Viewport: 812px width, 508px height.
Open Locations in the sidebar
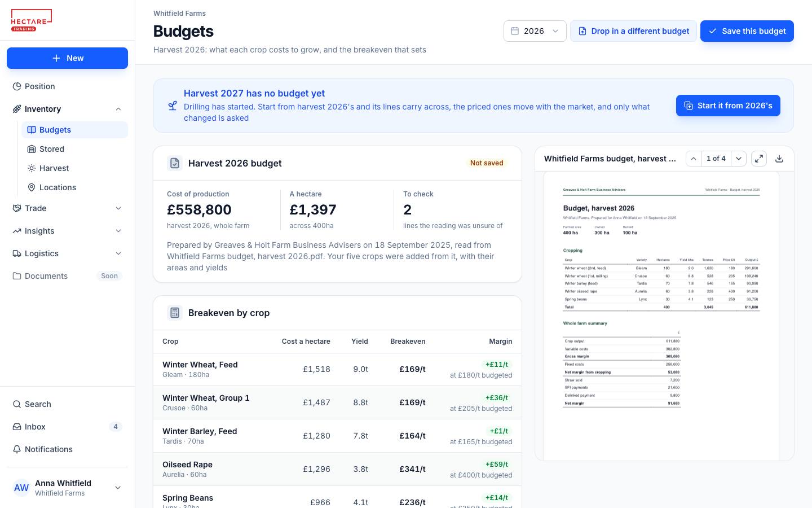coord(74,187)
